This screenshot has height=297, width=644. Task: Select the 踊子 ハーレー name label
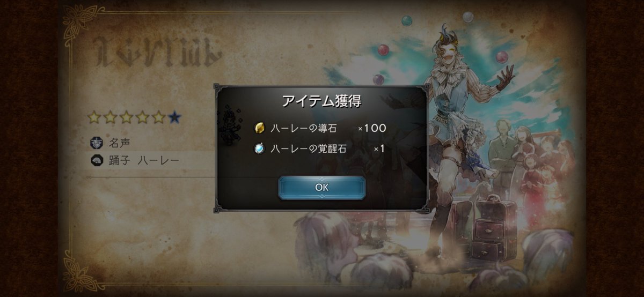tap(143, 160)
